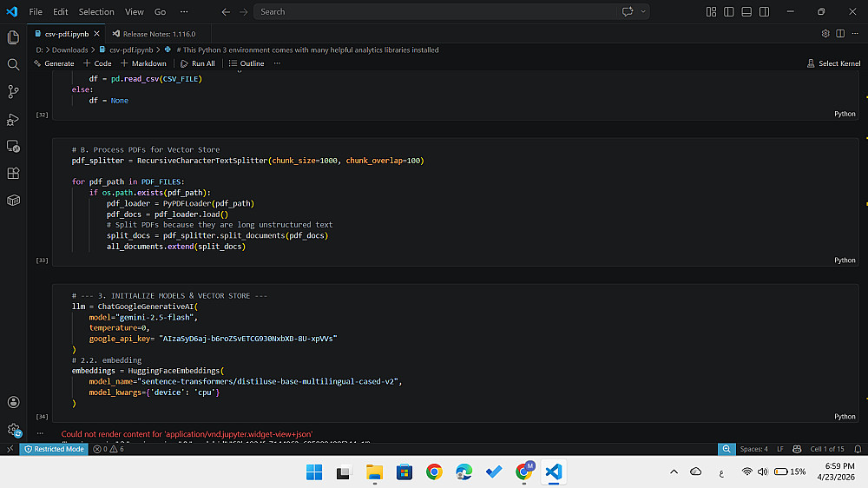
Task: Click the Spaces: 4 indentation setting
Action: (753, 449)
